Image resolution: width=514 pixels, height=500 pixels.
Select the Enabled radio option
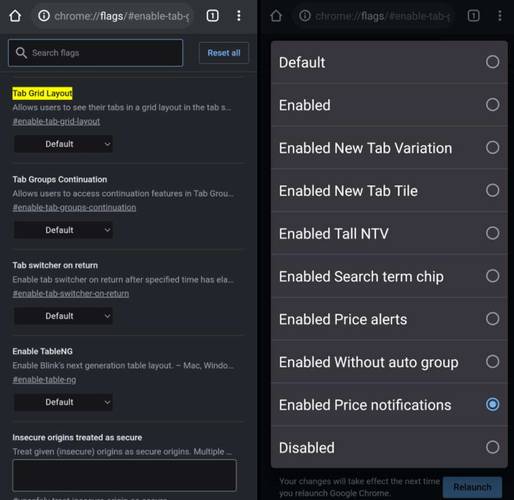[x=389, y=105]
